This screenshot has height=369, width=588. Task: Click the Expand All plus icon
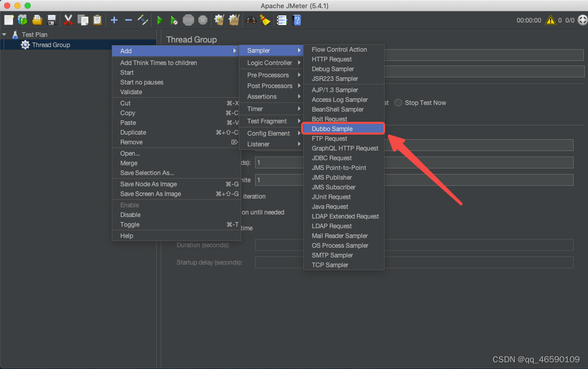pos(114,20)
